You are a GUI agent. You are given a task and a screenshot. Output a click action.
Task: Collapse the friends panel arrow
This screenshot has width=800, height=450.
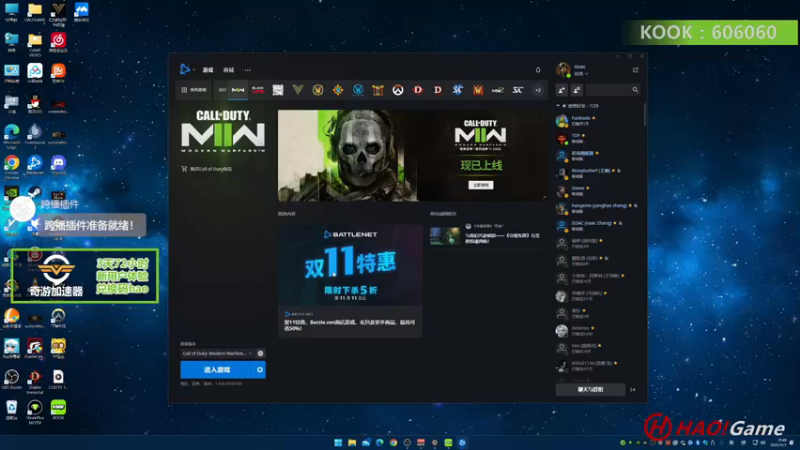tap(633, 390)
